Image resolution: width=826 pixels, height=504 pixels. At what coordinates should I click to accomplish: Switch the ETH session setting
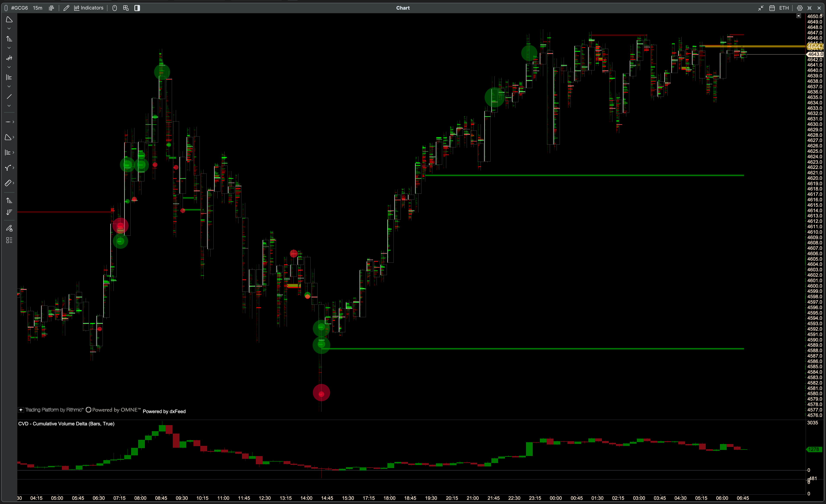point(784,8)
